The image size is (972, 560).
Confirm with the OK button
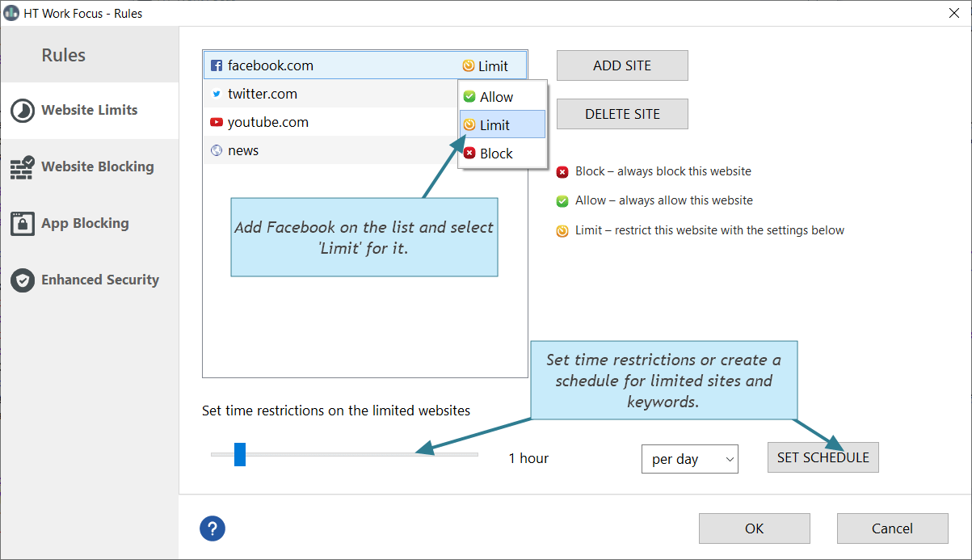coord(755,528)
